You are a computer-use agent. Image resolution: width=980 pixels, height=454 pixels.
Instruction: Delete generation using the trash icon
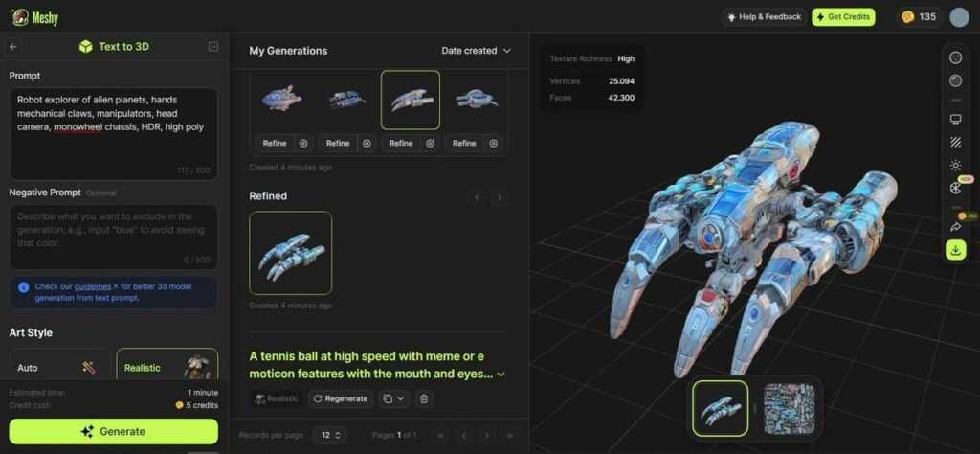(424, 398)
